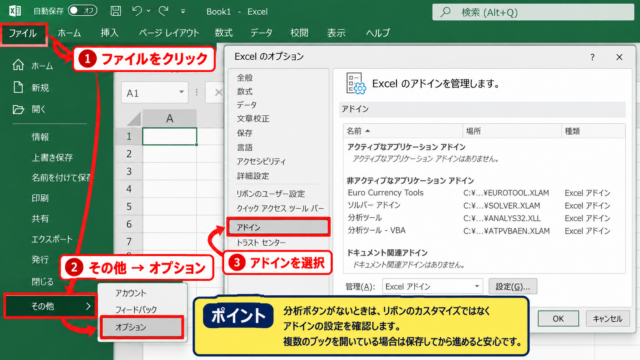Click the save disk icon in title bar
The image size is (640, 360).
(x=116, y=11)
